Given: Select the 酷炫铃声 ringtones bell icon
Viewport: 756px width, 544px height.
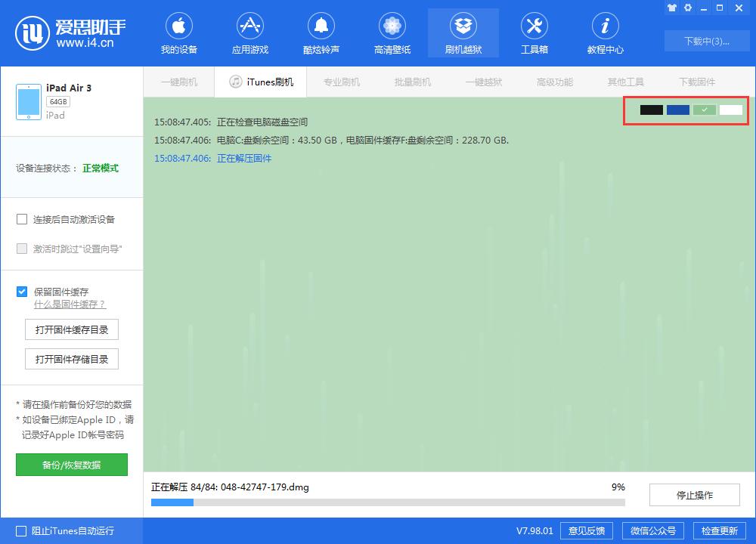Looking at the screenshot, I should (x=321, y=32).
